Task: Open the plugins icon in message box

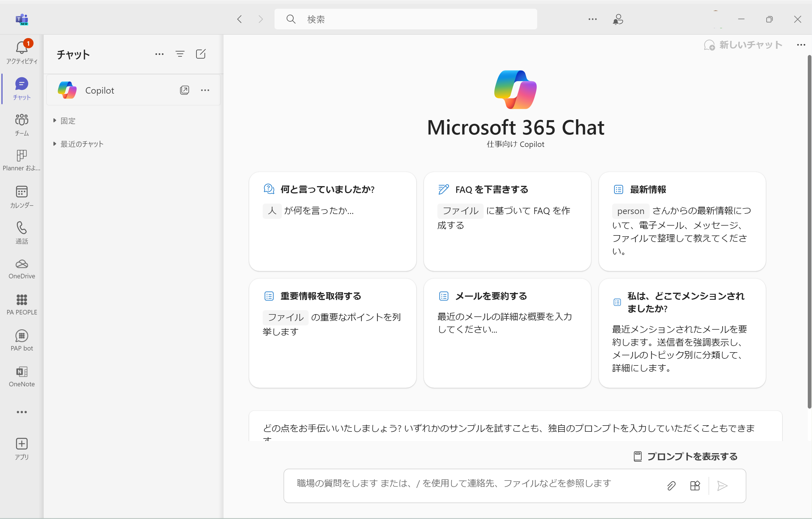Action: pos(695,486)
